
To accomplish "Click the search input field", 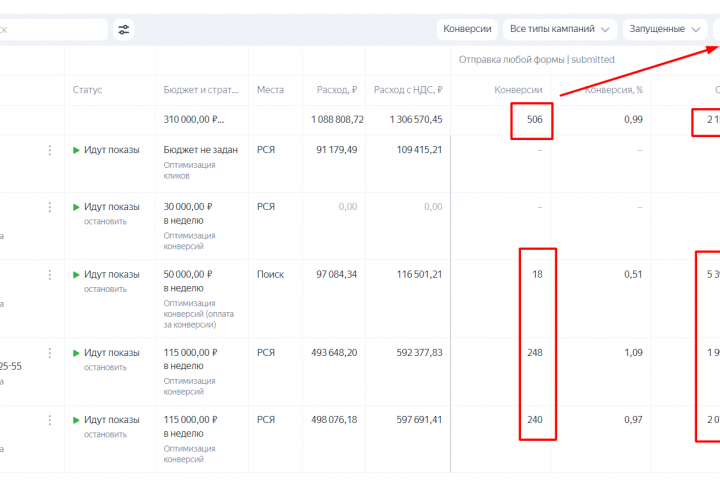I will (x=53, y=30).
